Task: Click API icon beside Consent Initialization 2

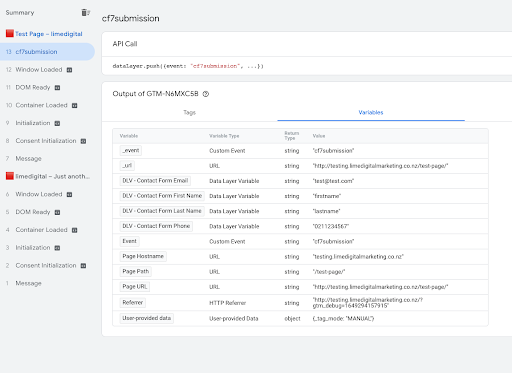Action: click(83, 266)
